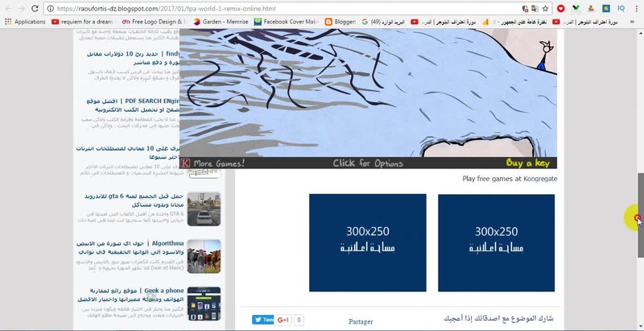This screenshot has height=331, width=644.
Task: Open the Applications shortcut in bookmarks bar
Action: click(25, 22)
